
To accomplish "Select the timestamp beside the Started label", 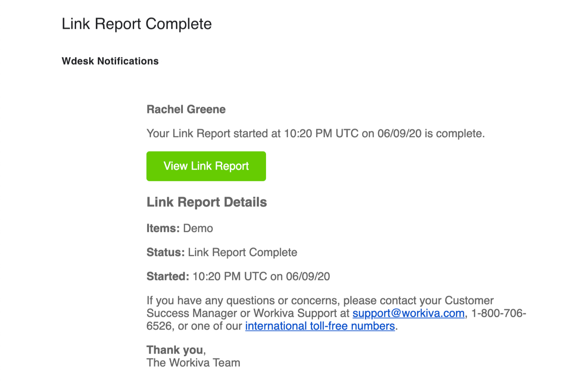I will pyautogui.click(x=261, y=276).
